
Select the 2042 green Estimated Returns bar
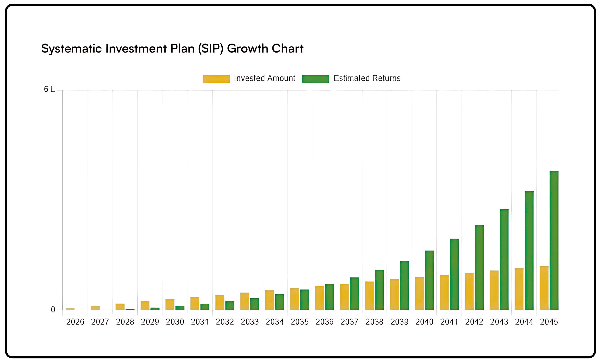pos(479,268)
